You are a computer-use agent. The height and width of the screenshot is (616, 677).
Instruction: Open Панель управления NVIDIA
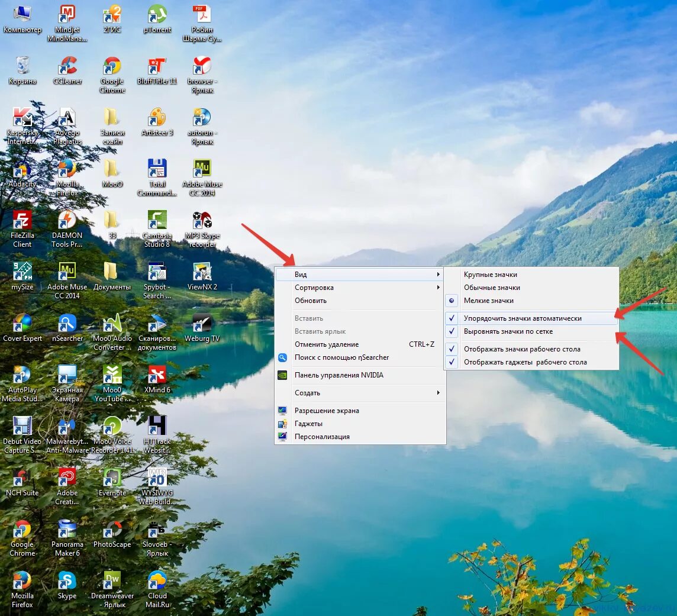click(360, 375)
